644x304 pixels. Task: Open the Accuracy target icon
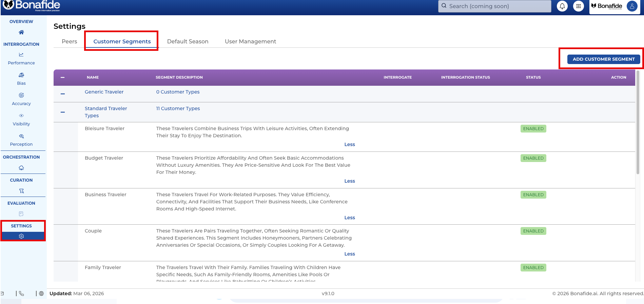(21, 95)
